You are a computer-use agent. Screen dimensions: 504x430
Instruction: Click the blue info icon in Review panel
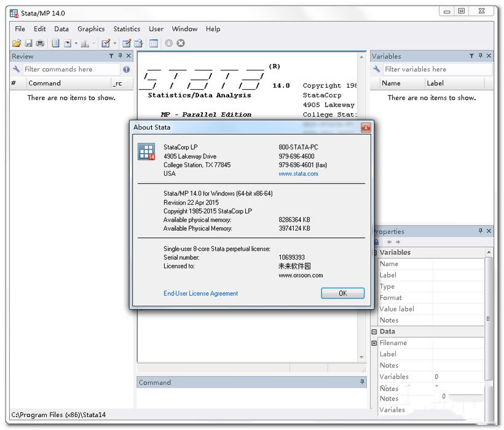[x=127, y=69]
